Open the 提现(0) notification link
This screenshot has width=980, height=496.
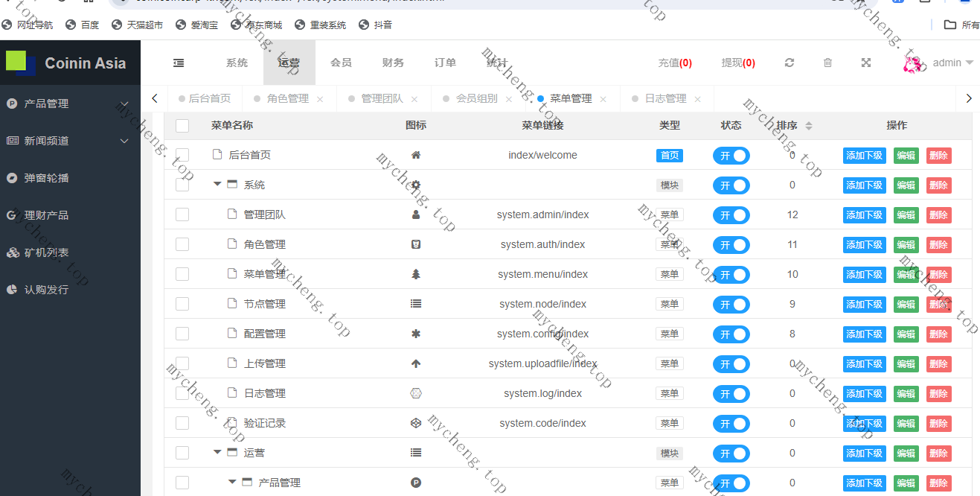pos(738,63)
